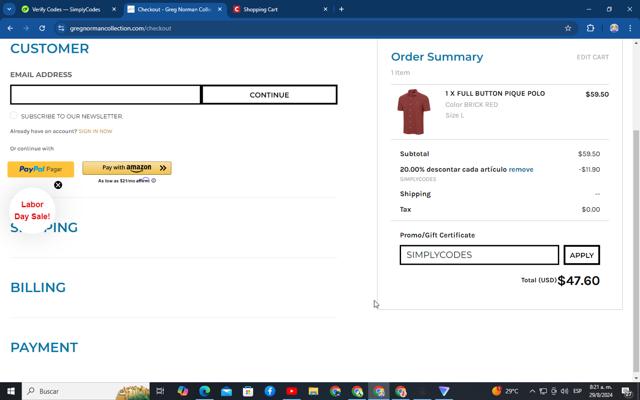
Task: Click the EDIT CART link
Action: (x=593, y=57)
